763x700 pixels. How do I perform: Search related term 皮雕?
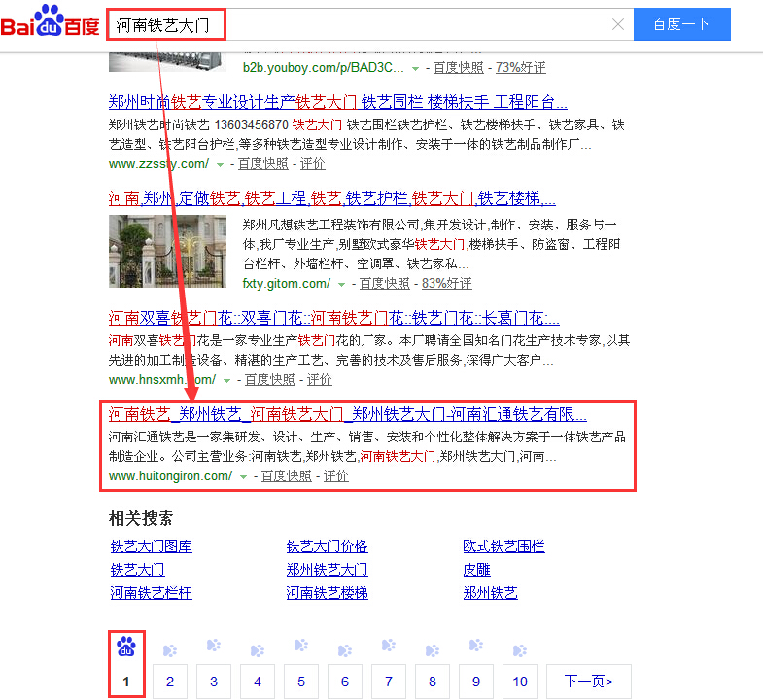476,570
